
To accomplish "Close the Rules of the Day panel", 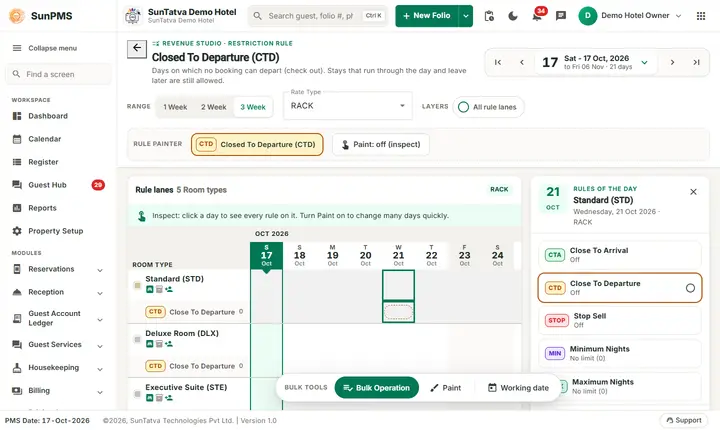I will pyautogui.click(x=693, y=192).
